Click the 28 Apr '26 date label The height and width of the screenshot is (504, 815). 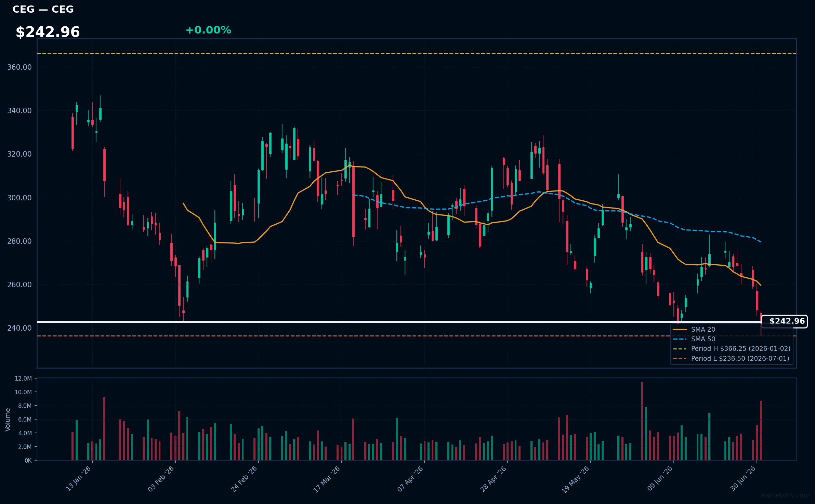[x=493, y=479]
